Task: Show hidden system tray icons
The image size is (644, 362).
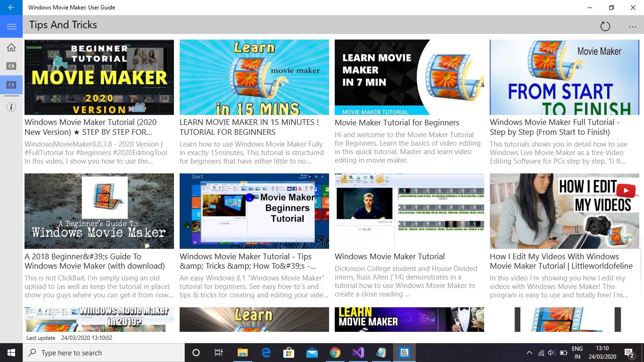Action: [x=529, y=353]
